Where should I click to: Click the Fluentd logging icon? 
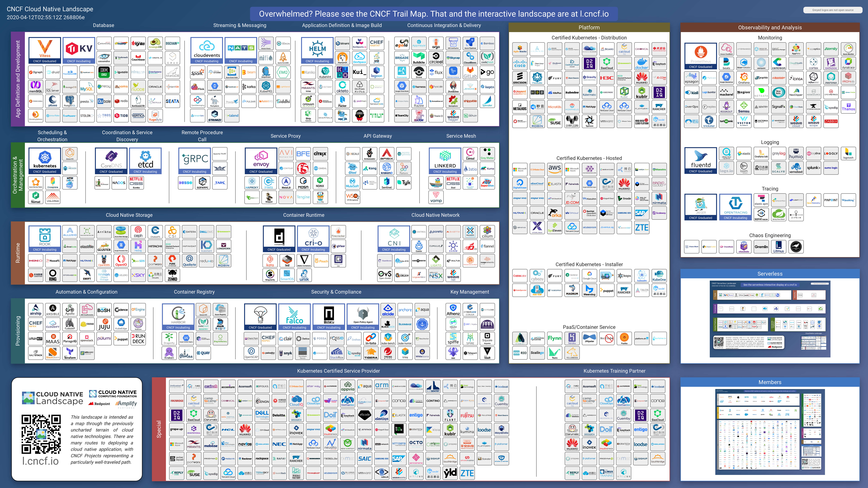pos(701,161)
